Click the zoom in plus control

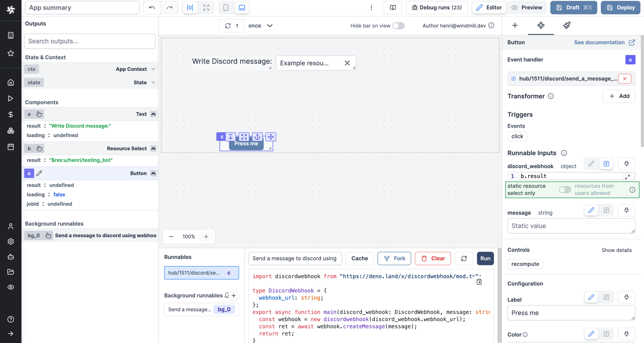(x=206, y=237)
